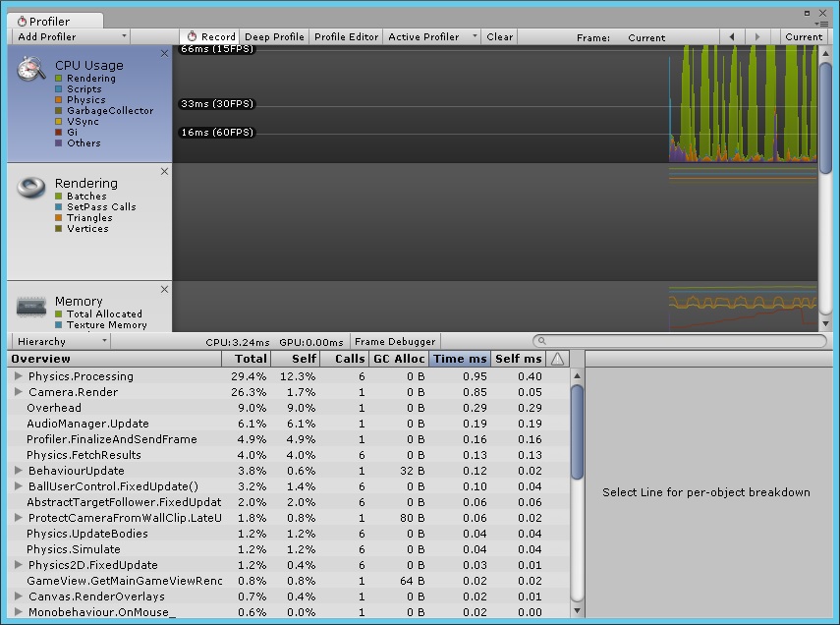Select the Profiler.FinalizeAndSendFrame row
This screenshot has height=625, width=840.
click(289, 439)
